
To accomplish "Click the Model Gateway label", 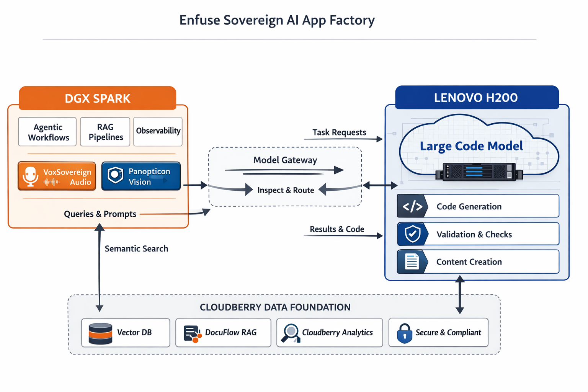I will pyautogui.click(x=285, y=160).
